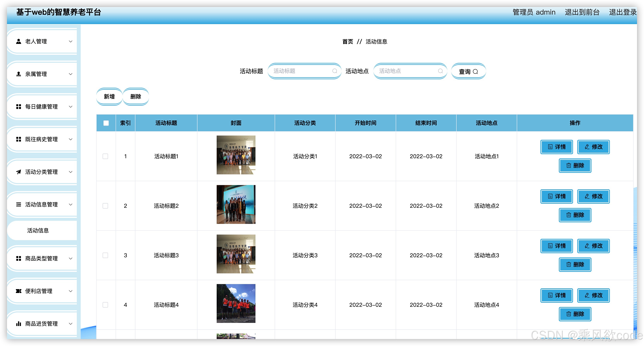
Task: Expand 商品类型管理 with its chevron
Action: click(71, 258)
